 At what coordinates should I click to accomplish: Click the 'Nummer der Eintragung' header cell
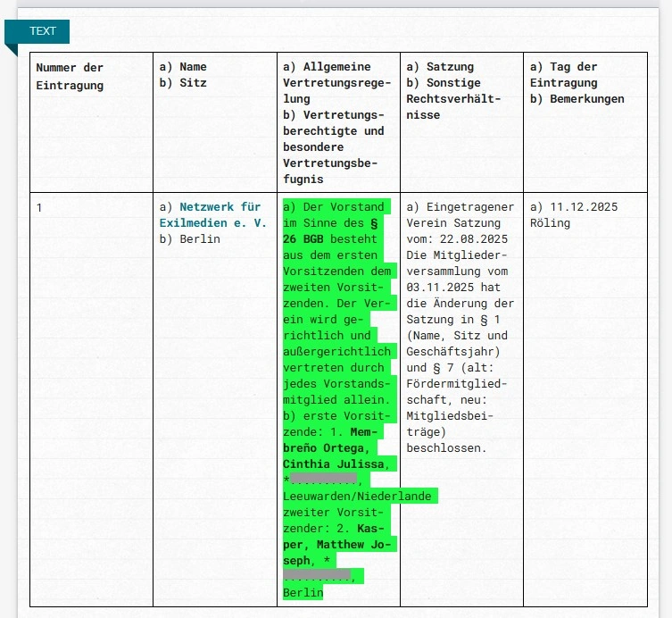point(91,122)
